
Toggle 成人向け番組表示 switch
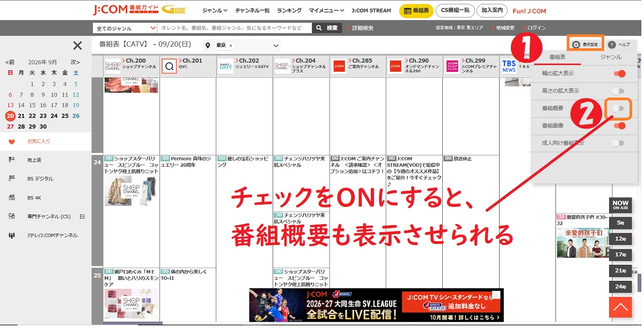click(619, 143)
